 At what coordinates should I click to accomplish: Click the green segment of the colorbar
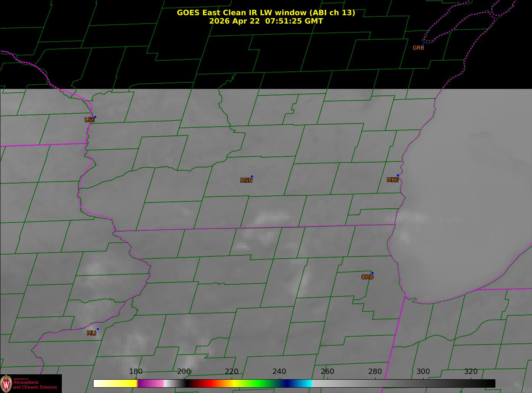point(260,383)
